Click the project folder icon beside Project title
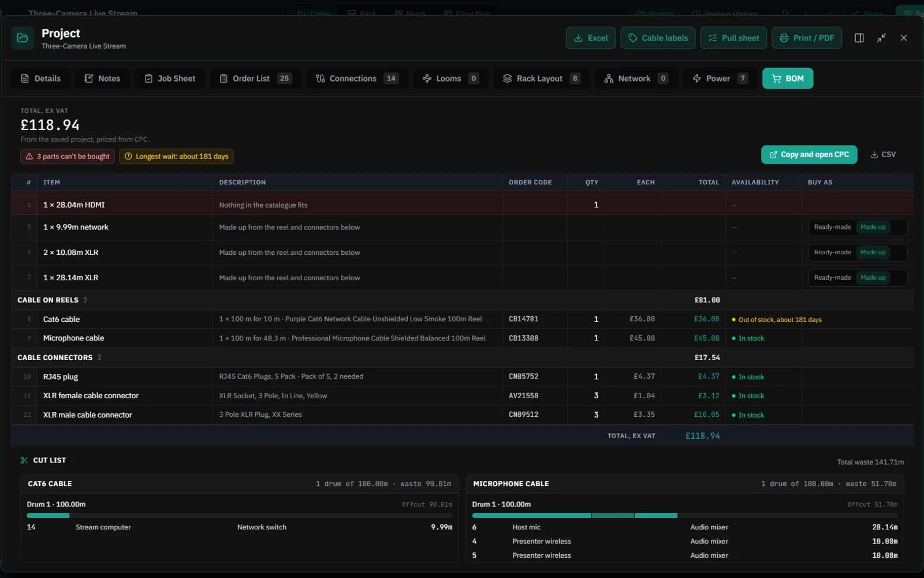 [x=23, y=38]
